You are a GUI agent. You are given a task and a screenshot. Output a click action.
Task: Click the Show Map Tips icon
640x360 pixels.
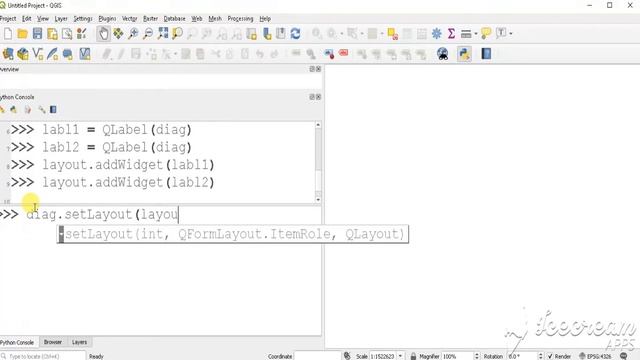click(x=486, y=33)
